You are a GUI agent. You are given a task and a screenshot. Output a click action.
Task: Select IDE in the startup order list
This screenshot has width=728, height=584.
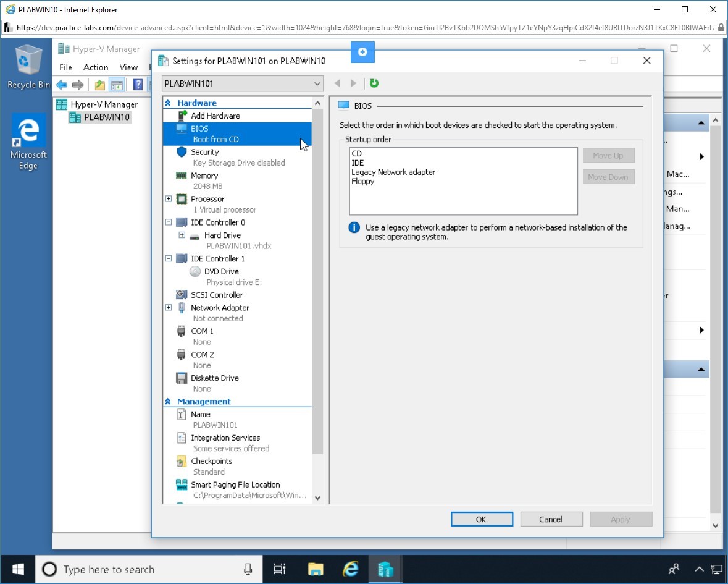[x=358, y=163]
